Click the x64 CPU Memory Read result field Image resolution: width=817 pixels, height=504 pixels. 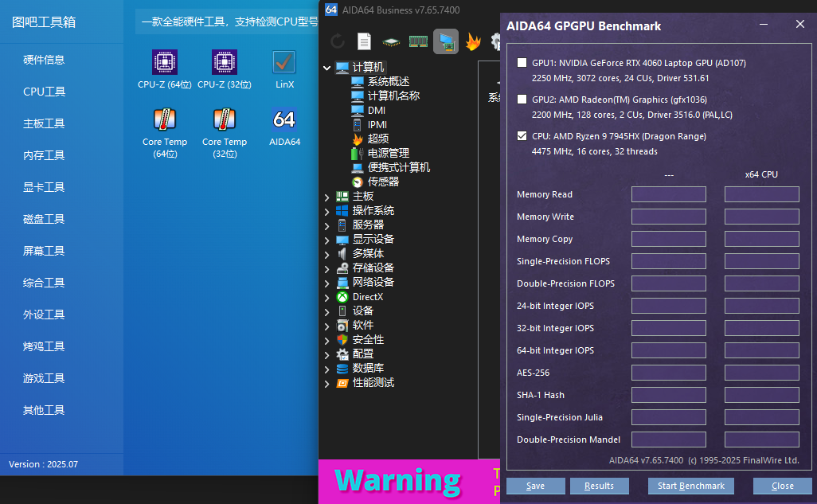tap(762, 194)
